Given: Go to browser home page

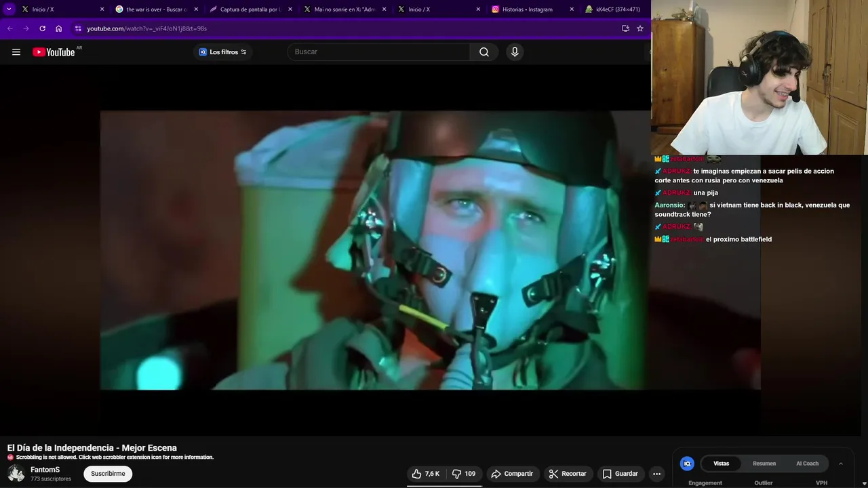Looking at the screenshot, I should tap(58, 28).
